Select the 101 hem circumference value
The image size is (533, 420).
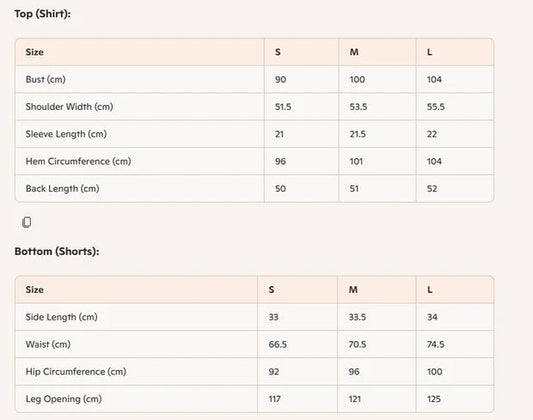pos(356,161)
